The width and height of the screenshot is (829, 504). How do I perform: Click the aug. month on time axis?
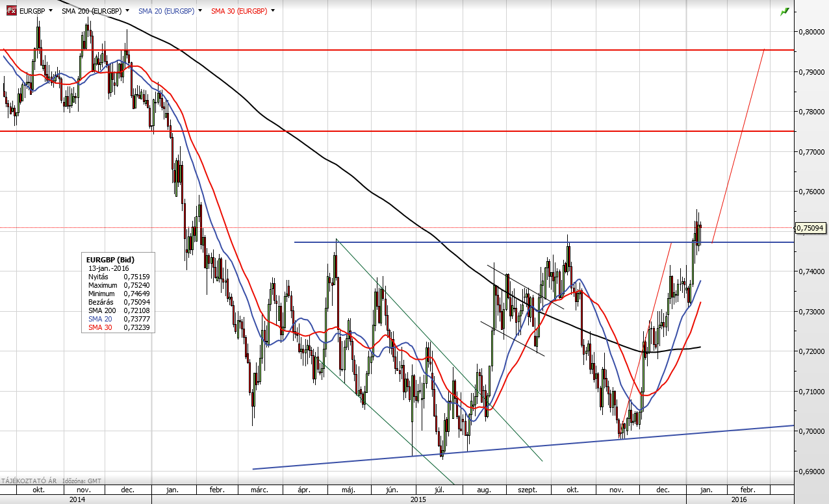pyautogui.click(x=484, y=490)
